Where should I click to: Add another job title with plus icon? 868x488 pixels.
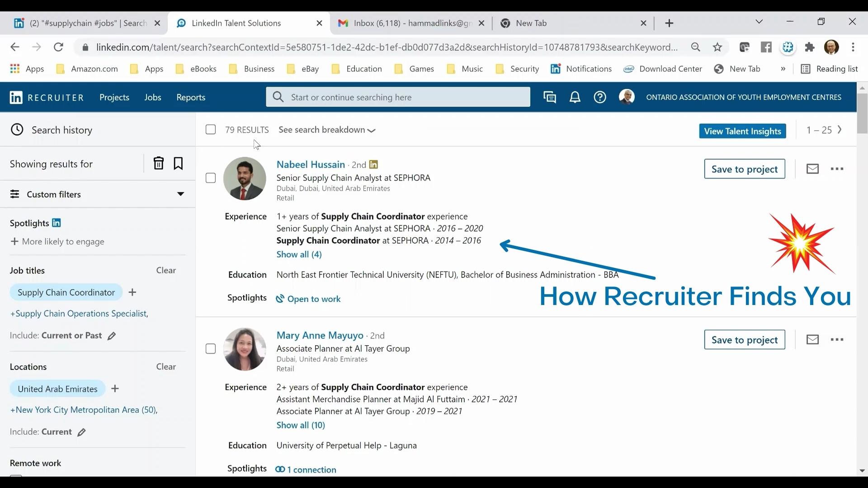[x=132, y=292]
